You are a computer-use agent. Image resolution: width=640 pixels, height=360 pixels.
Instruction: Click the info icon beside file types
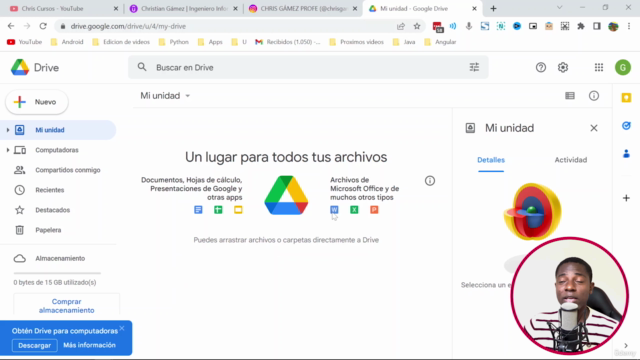click(x=430, y=180)
